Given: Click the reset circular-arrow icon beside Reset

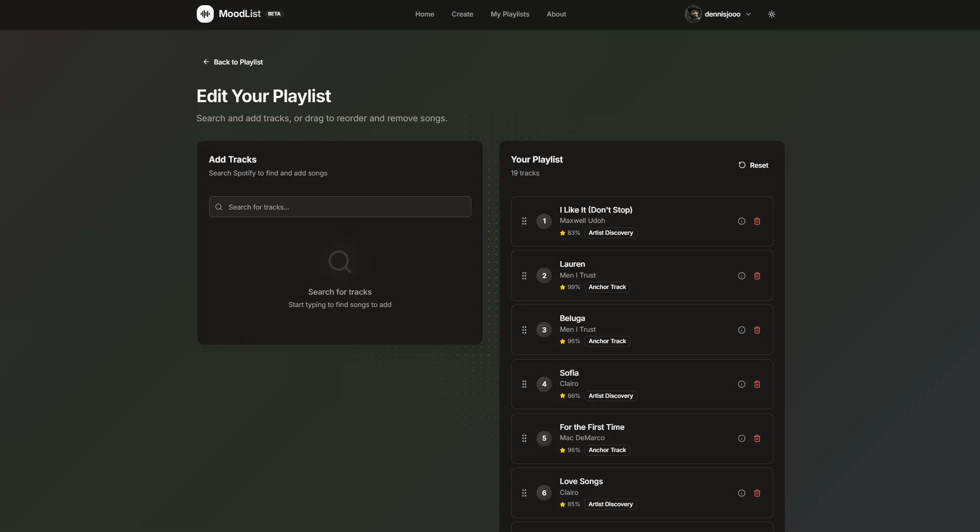Looking at the screenshot, I should [742, 165].
